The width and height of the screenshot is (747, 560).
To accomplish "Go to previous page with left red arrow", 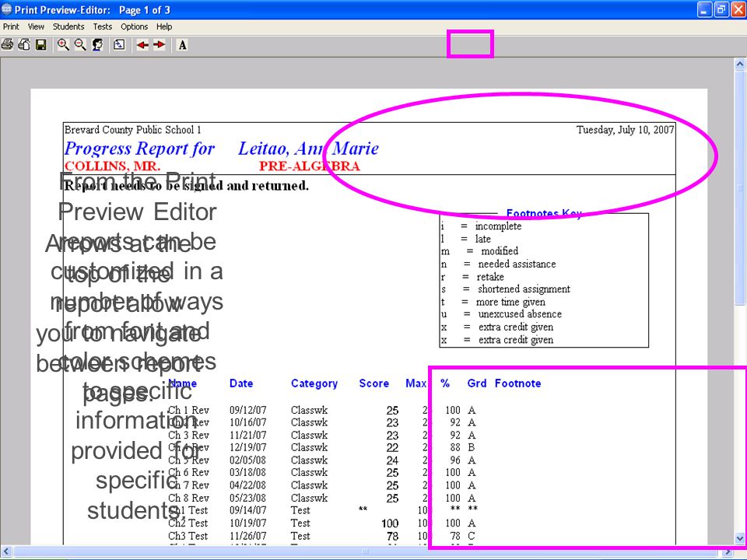I will pos(142,45).
